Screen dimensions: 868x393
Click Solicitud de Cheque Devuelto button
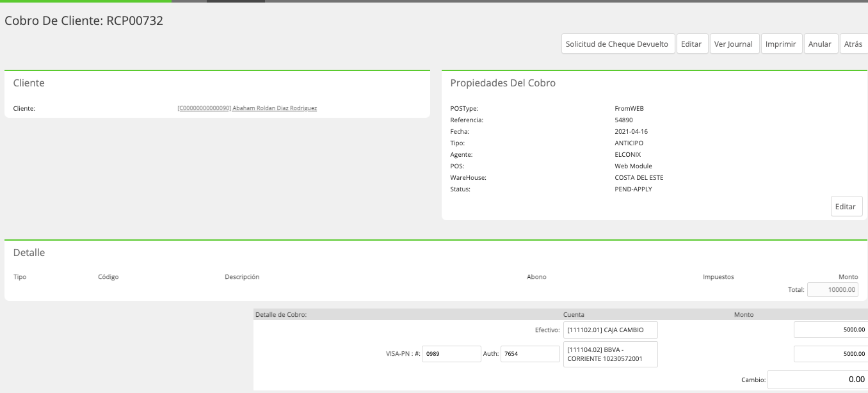tap(618, 44)
